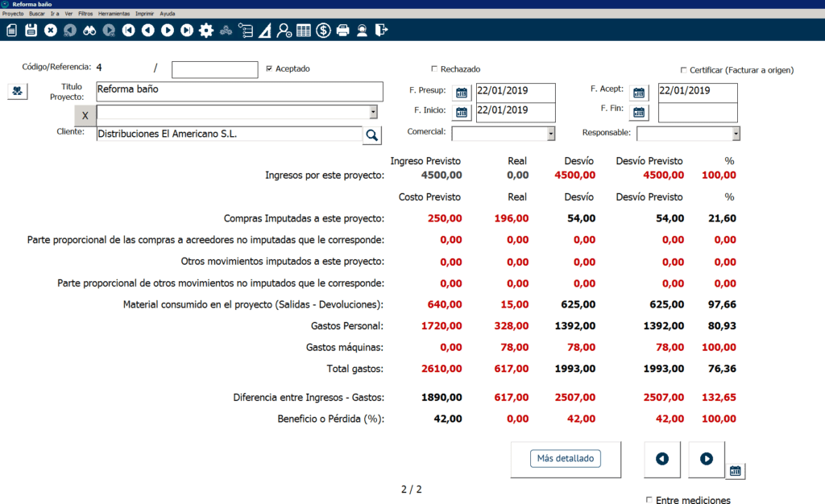Viewport: 825px width, 504px height.
Task: Expand the Comercial dropdown
Action: pos(551,134)
